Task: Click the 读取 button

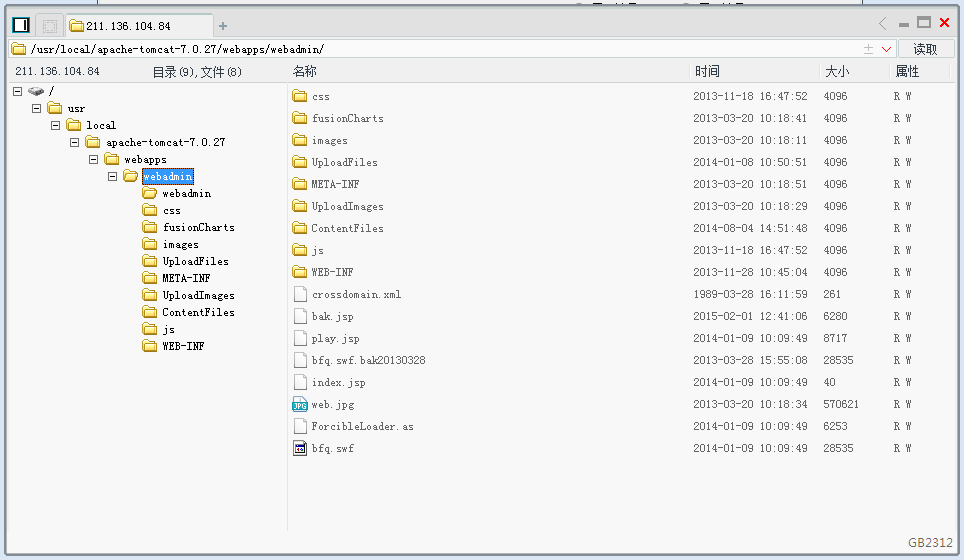Action: [x=925, y=49]
